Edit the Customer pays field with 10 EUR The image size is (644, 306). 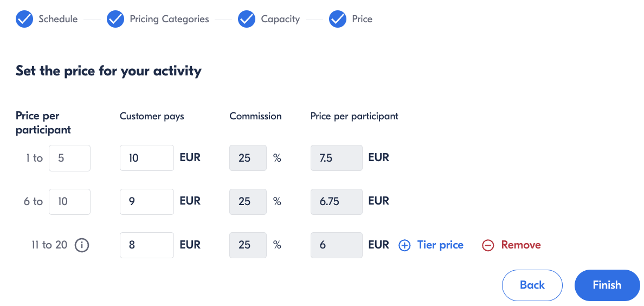tap(146, 158)
